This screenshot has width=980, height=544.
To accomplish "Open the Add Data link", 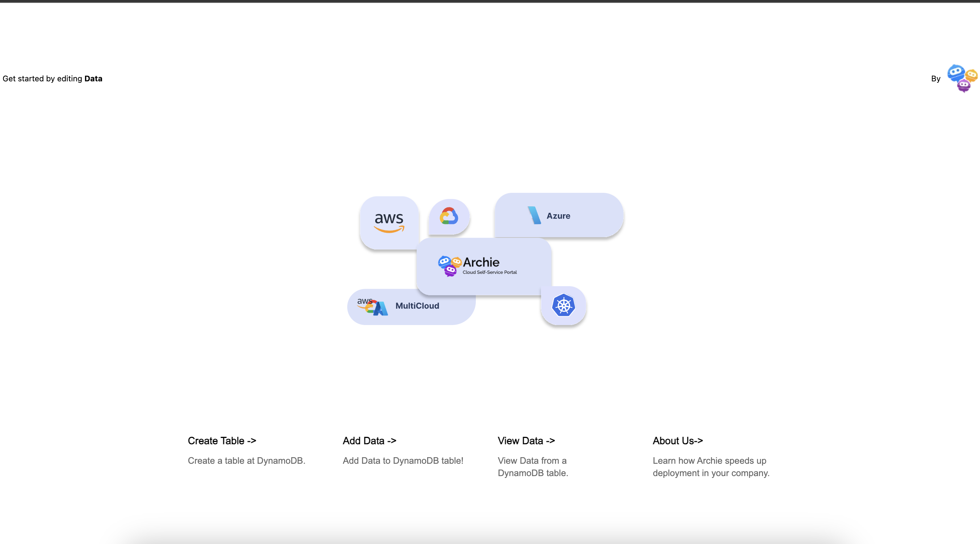I will 369,441.
